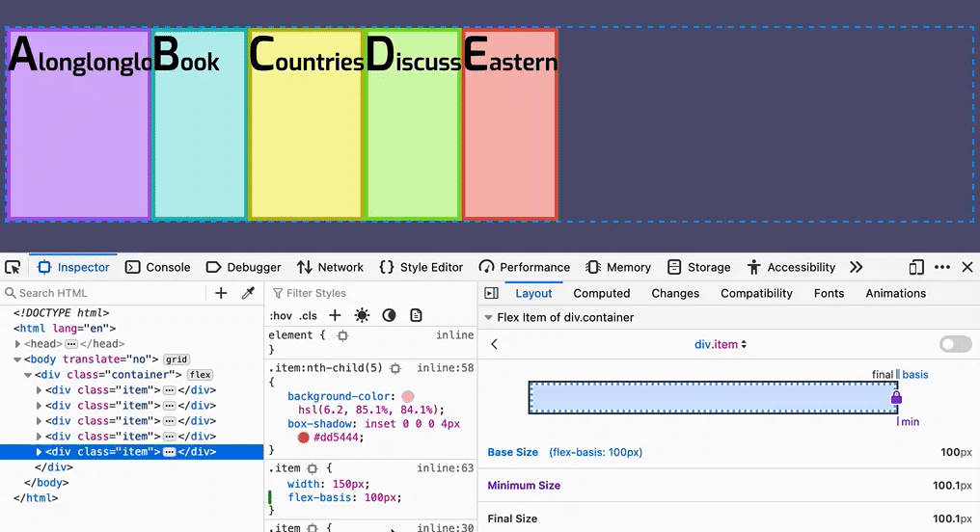Open the div.item flex item selector dropdown
Screen dimensions: 980x532
point(721,344)
